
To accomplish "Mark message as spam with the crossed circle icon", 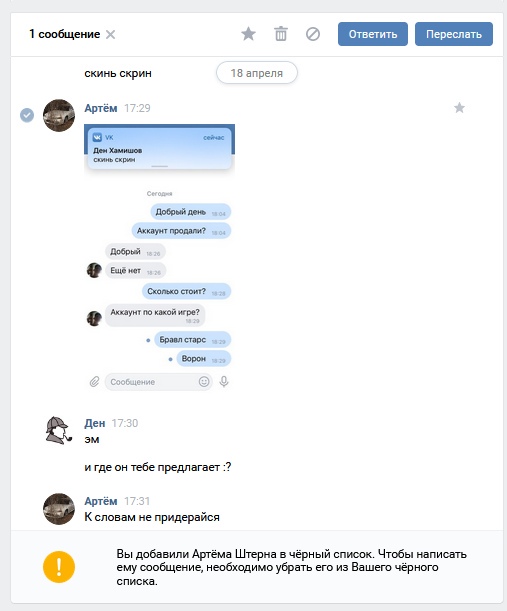I will pos(313,34).
